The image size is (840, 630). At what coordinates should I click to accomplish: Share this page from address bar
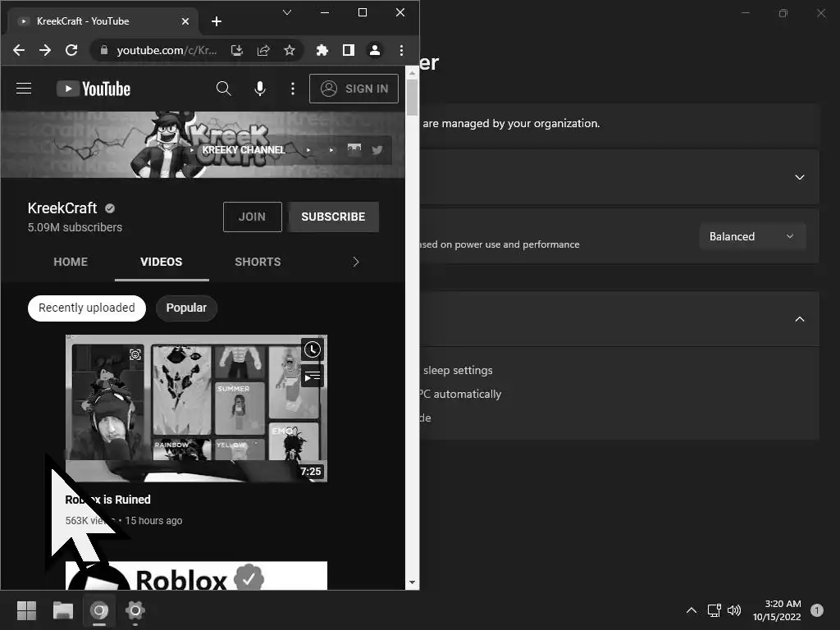coord(263,50)
